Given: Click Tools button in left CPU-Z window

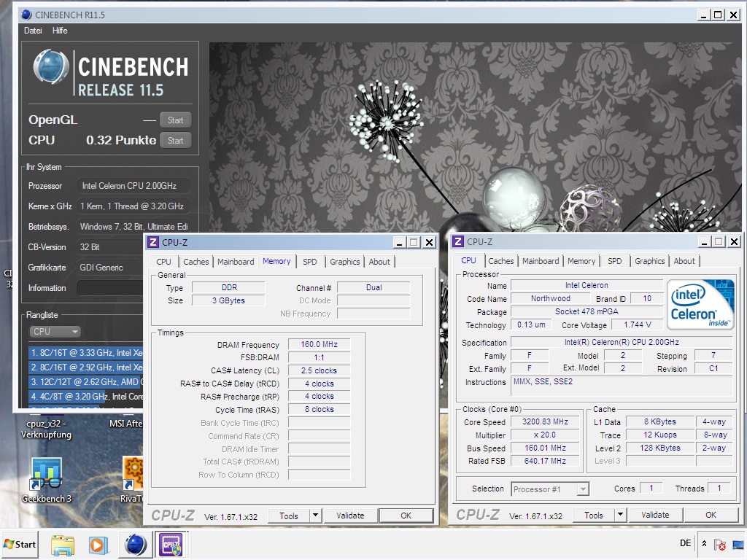Looking at the screenshot, I should point(289,516).
